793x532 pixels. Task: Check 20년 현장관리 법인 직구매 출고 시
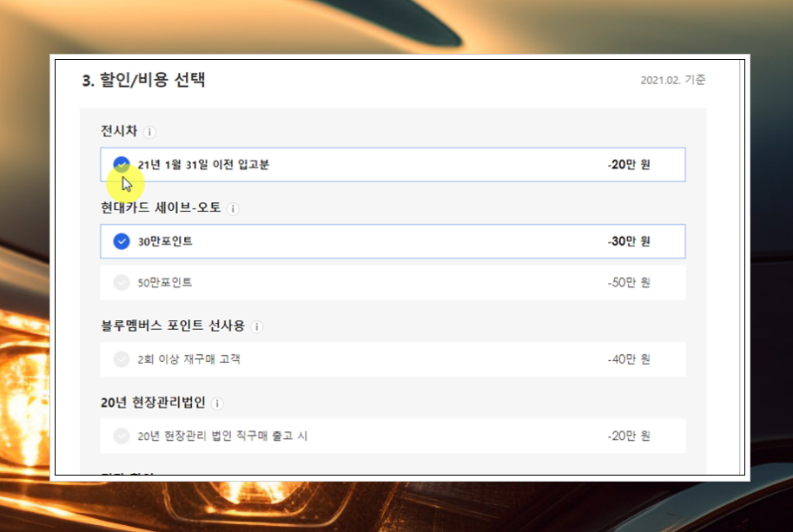122,436
